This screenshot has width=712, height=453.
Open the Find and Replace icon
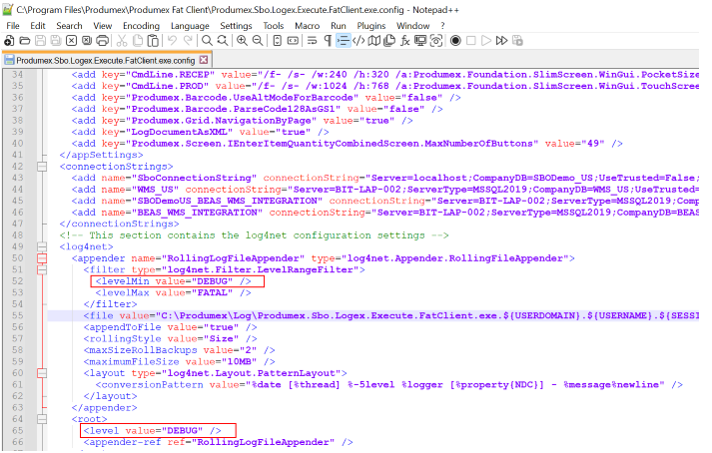click(x=222, y=41)
